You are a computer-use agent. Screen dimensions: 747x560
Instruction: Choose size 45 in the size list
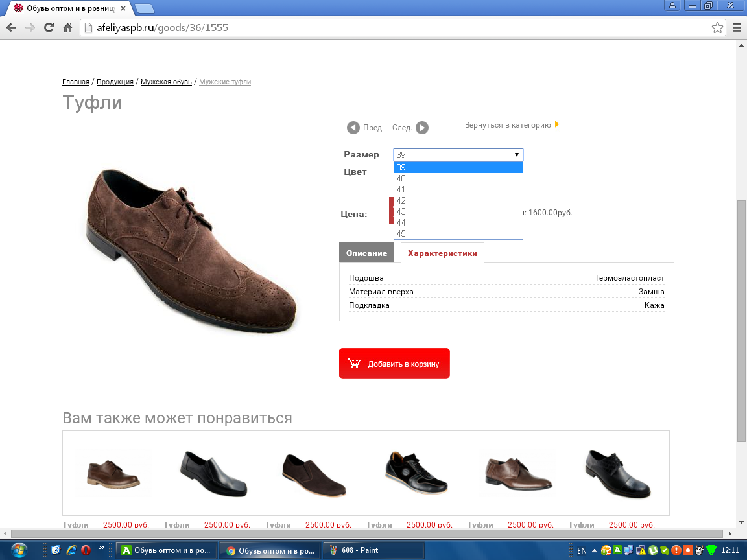[x=458, y=233]
